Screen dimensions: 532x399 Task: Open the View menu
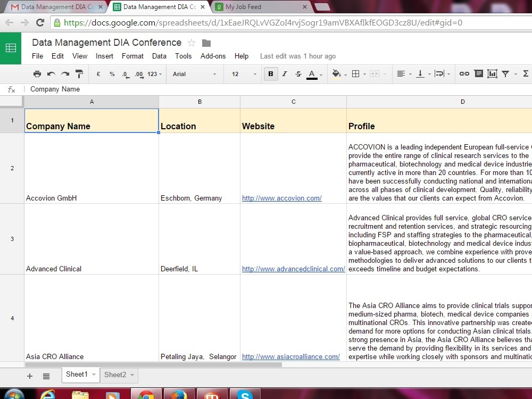80,56
